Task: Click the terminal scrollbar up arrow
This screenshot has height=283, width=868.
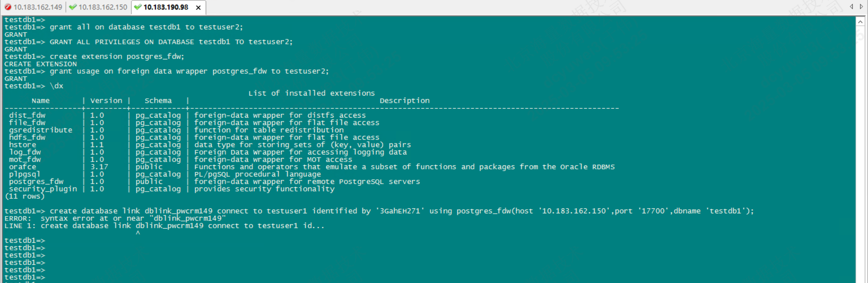Action: tap(860, 22)
